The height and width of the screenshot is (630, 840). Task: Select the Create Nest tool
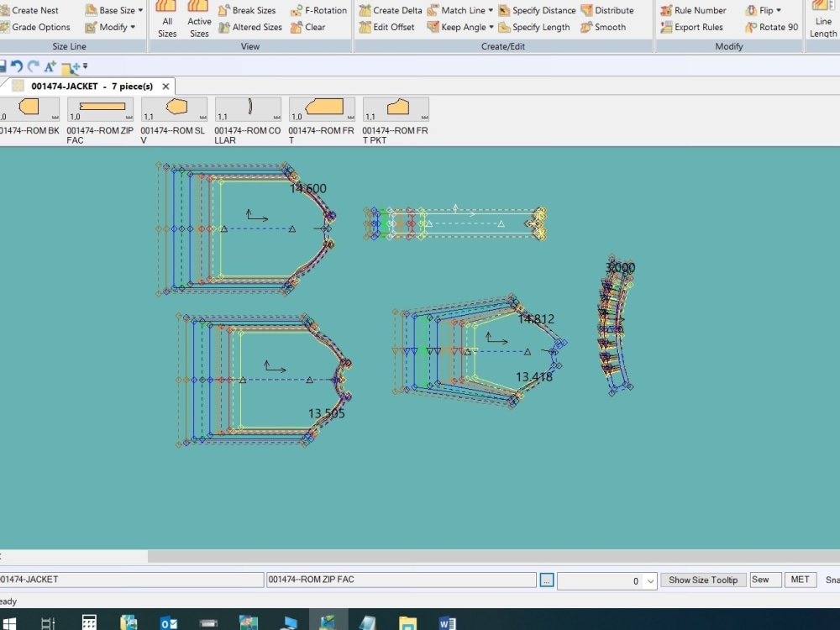(34, 10)
